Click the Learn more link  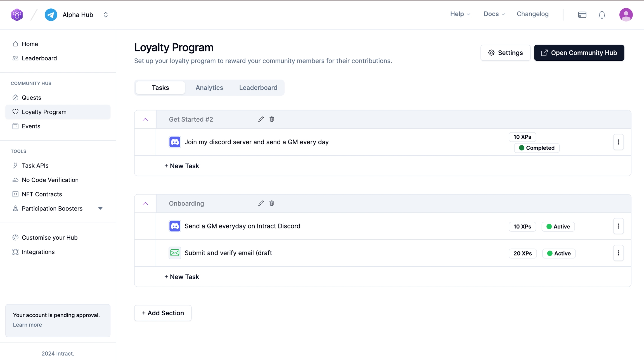pos(27,325)
